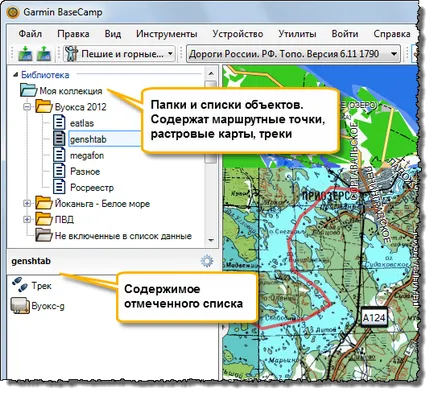Click the genshtab list document icon

click(59, 138)
